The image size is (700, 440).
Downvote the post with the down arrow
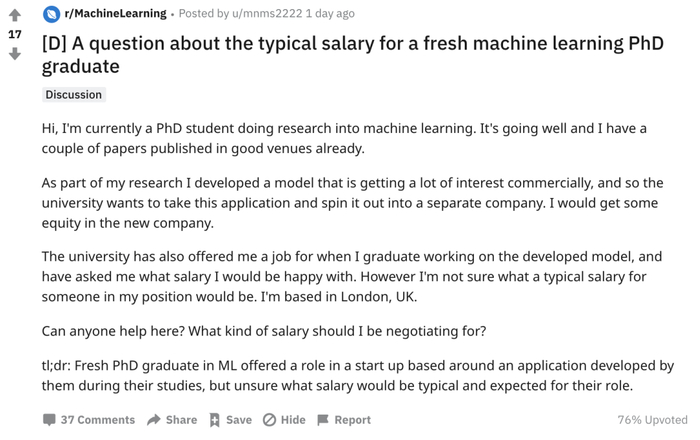pyautogui.click(x=14, y=53)
